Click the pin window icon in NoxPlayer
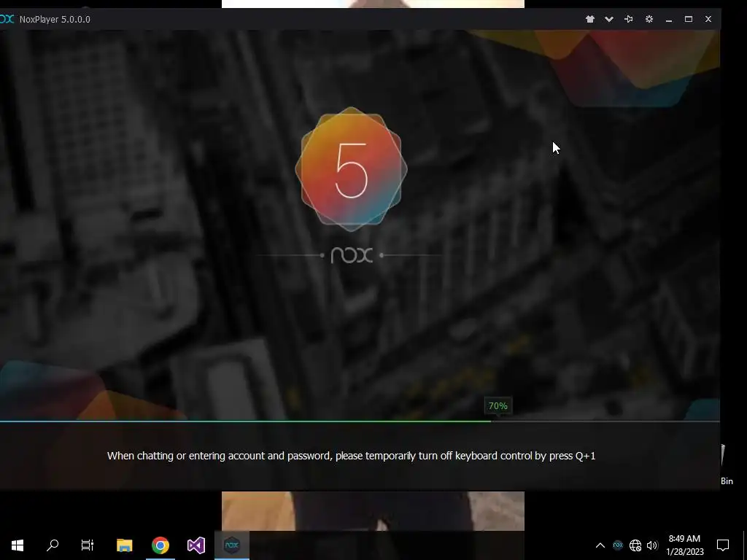 click(628, 19)
